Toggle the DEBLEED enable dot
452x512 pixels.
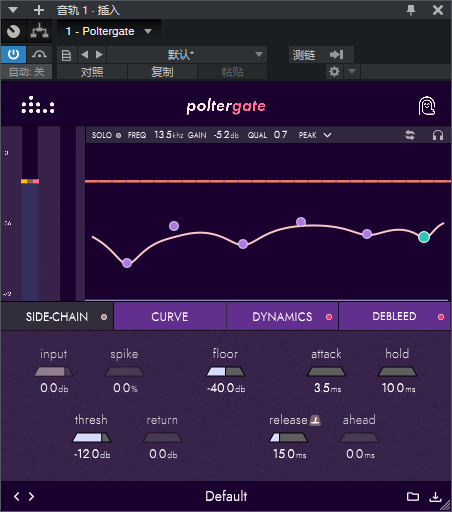(441, 317)
